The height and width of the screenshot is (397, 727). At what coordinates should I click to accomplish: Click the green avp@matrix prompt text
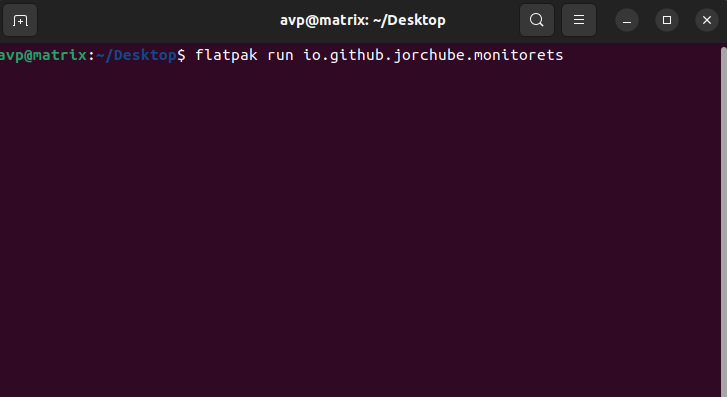pos(43,55)
